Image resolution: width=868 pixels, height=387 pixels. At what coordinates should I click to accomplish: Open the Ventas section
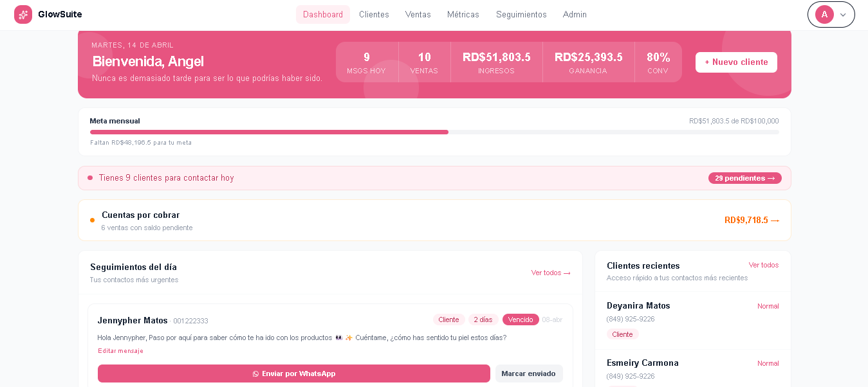[x=418, y=14]
